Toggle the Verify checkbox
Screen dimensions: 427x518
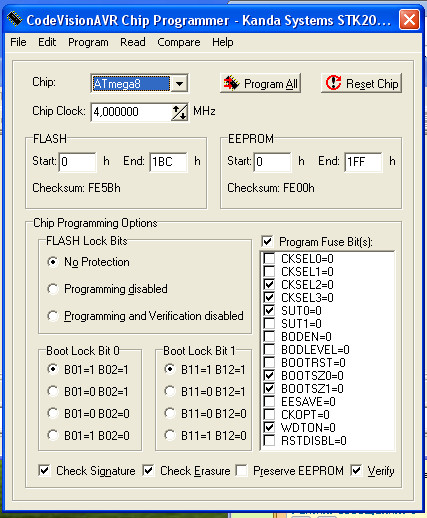356,471
